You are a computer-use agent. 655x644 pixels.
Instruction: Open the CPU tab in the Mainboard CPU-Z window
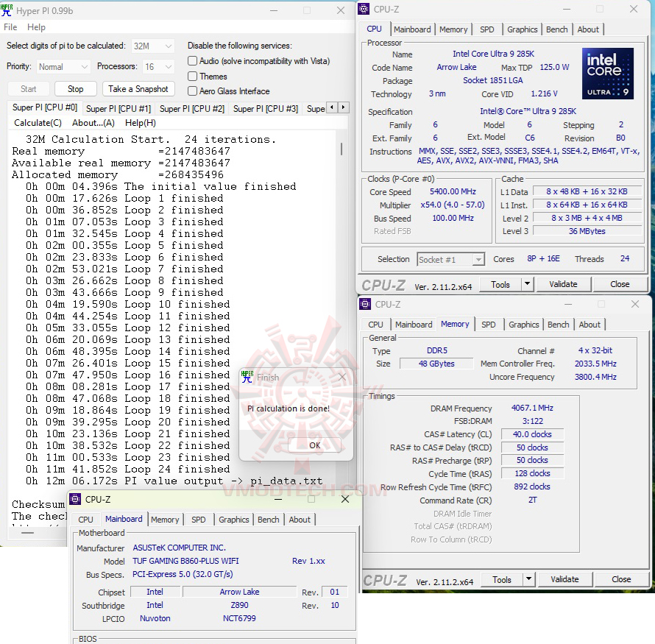point(85,520)
